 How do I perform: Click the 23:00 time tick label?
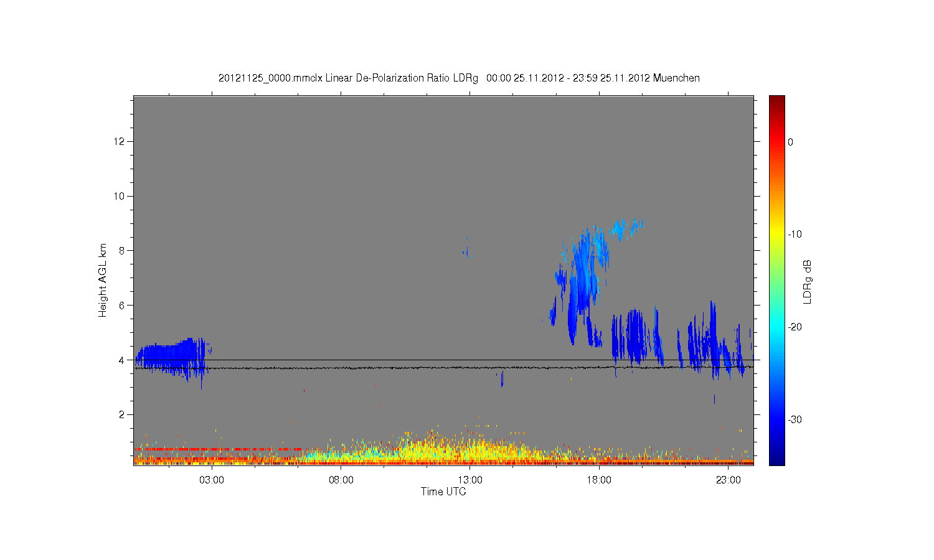728,480
